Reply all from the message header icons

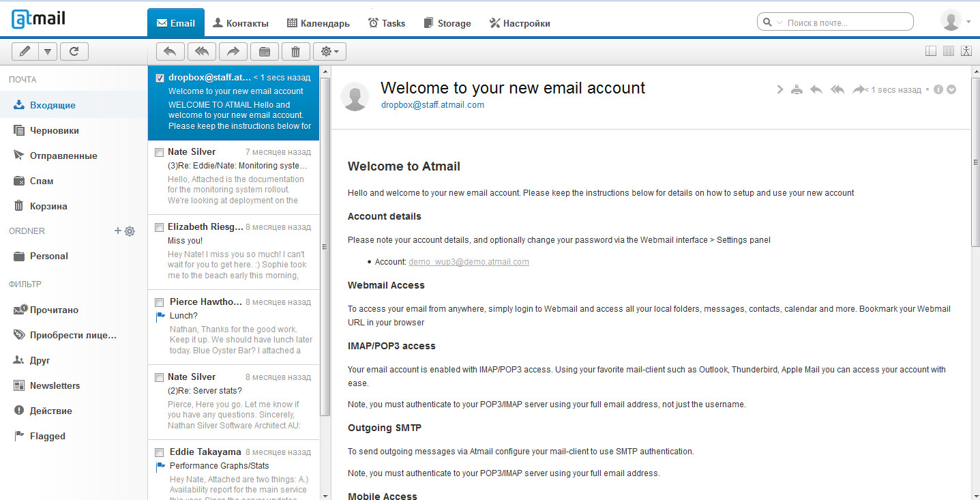(x=837, y=89)
